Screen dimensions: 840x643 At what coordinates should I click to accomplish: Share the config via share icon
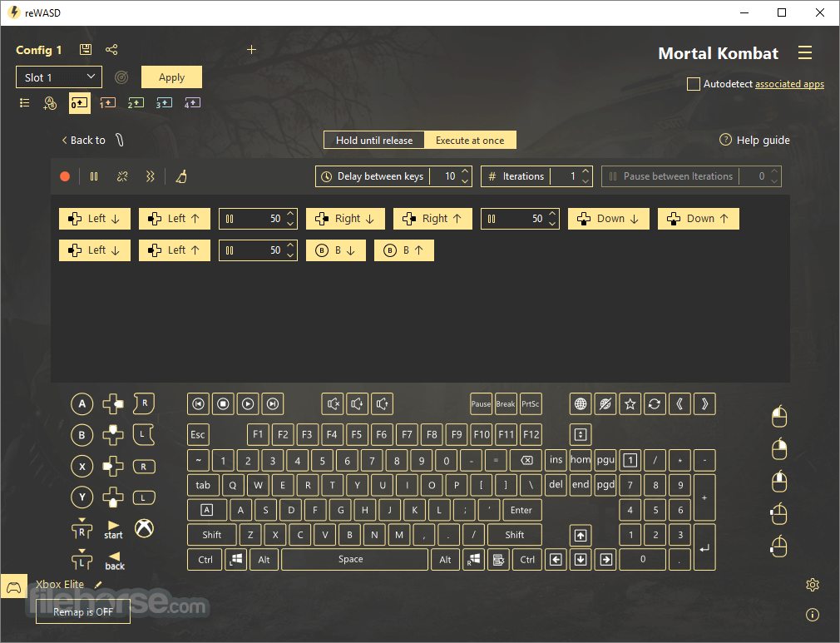[x=111, y=50]
